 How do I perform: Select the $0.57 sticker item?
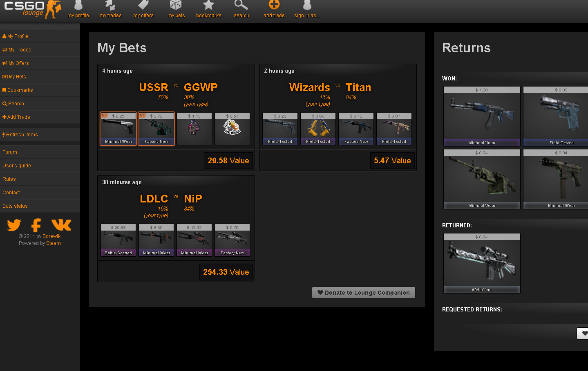[x=233, y=129]
